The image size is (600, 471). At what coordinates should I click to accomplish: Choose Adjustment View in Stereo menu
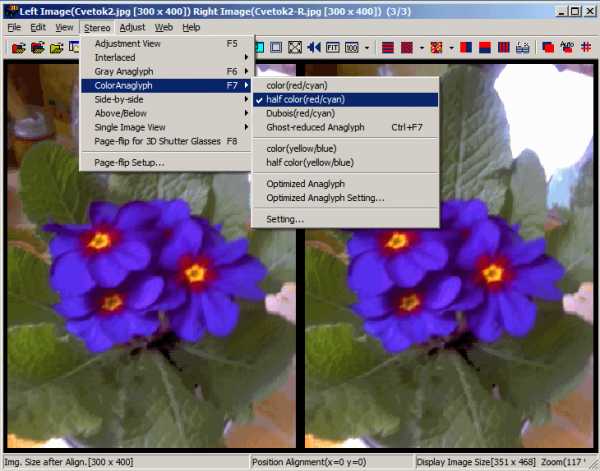(166, 44)
